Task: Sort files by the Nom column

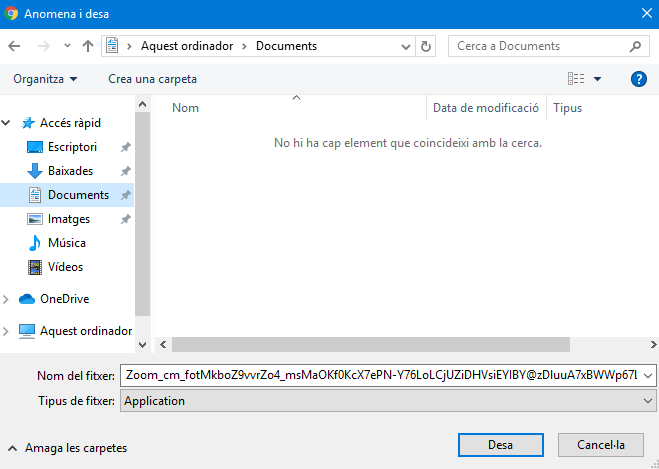Action: click(x=186, y=108)
